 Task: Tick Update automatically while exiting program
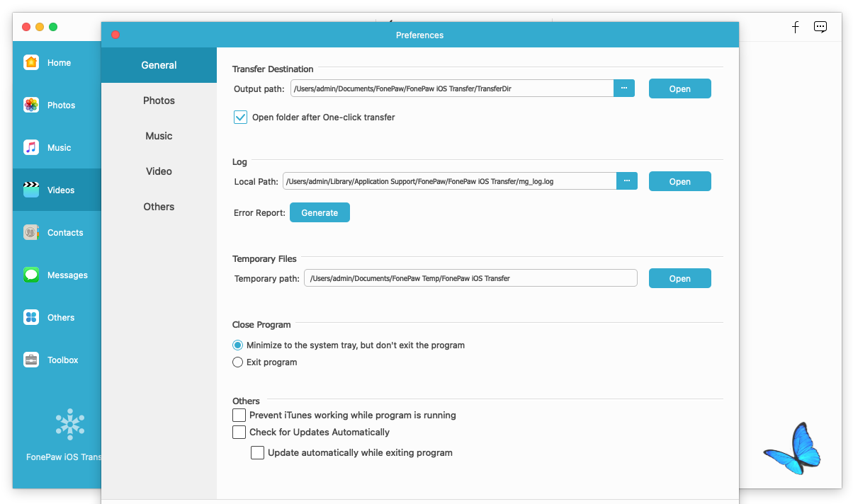point(257,452)
